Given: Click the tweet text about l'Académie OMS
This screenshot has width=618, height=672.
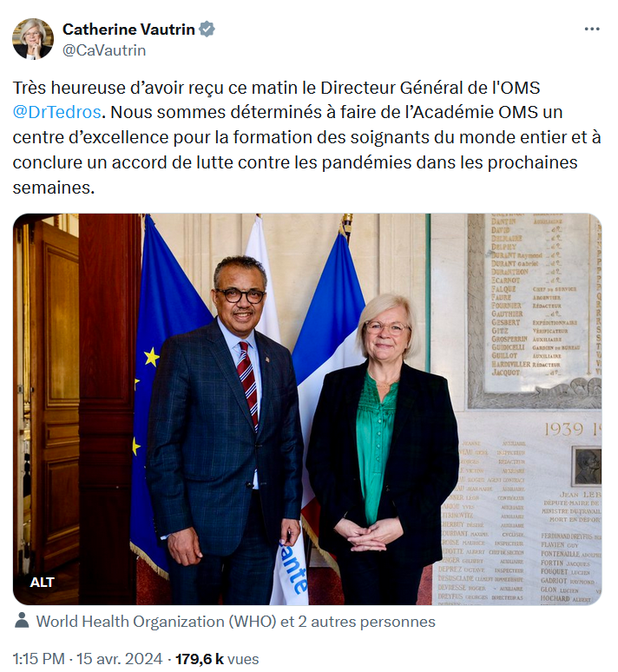Looking at the screenshot, I should [x=306, y=137].
